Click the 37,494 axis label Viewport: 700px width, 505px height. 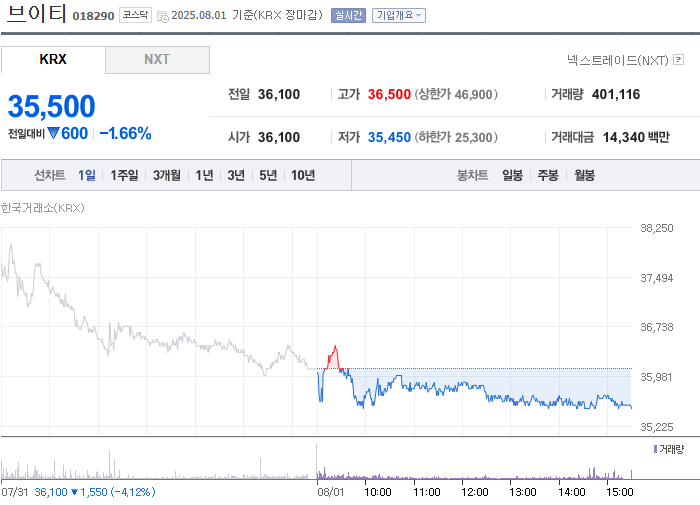(657, 278)
